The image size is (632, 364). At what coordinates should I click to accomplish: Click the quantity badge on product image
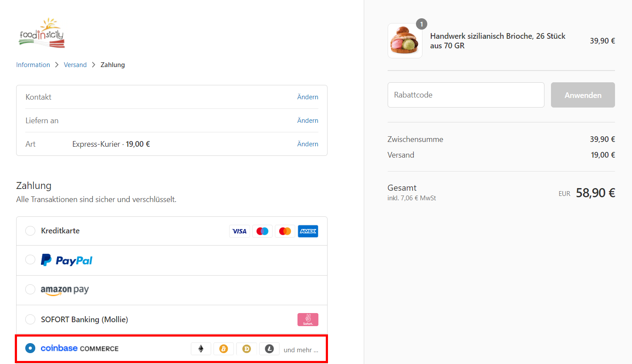[422, 24]
